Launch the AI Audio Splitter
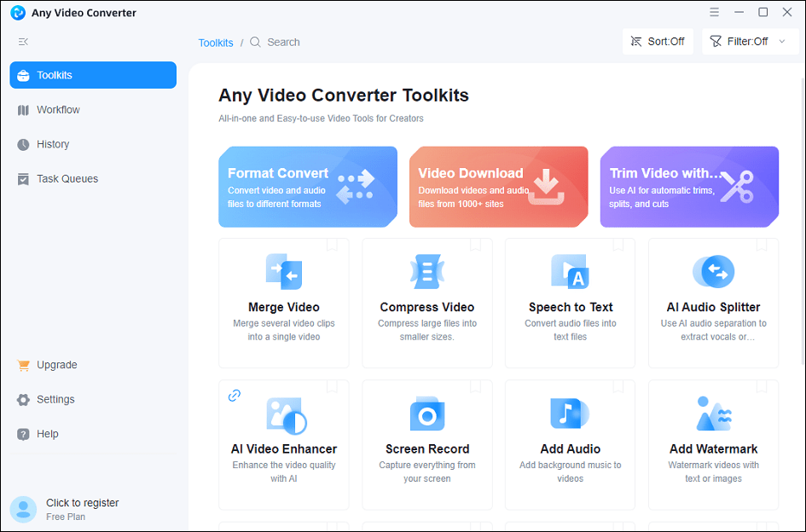This screenshot has width=806, height=532. (x=713, y=303)
